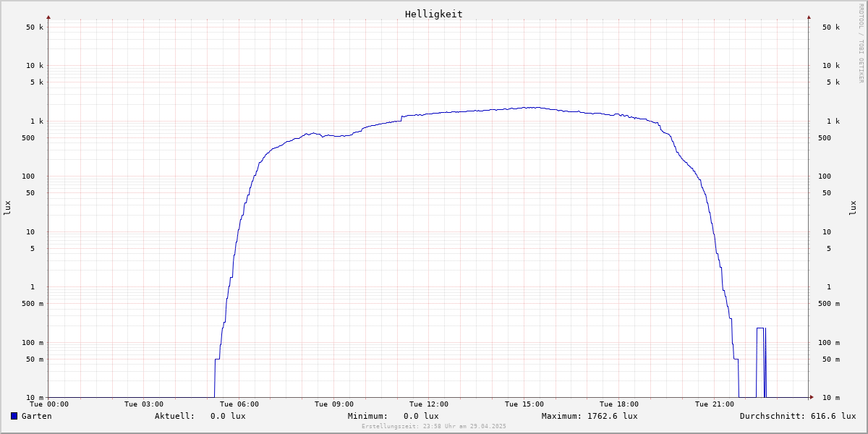The height and width of the screenshot is (434, 868).
Task: Click the Tue 18:00 time axis label
Action: pos(619,404)
